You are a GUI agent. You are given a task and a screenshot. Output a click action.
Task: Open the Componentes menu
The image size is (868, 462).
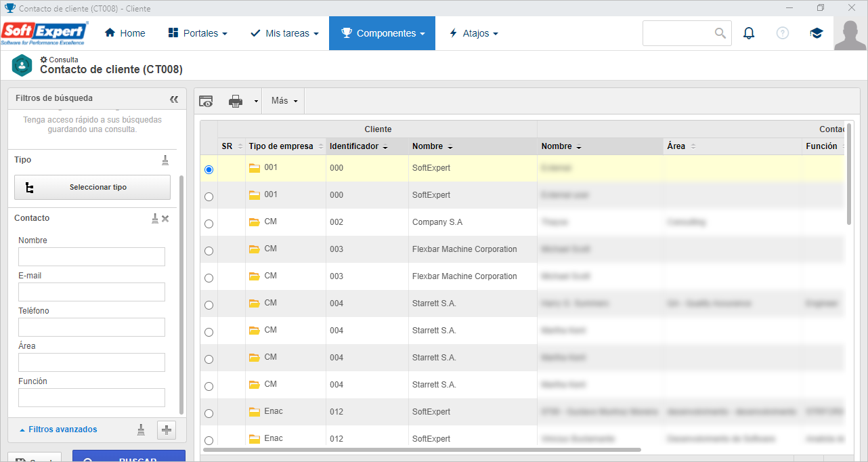pos(382,33)
